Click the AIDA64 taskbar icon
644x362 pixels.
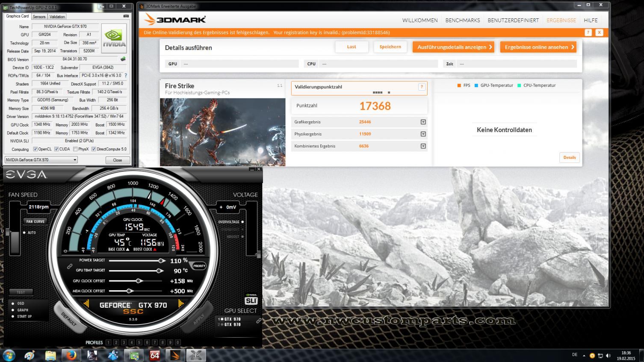point(155,355)
